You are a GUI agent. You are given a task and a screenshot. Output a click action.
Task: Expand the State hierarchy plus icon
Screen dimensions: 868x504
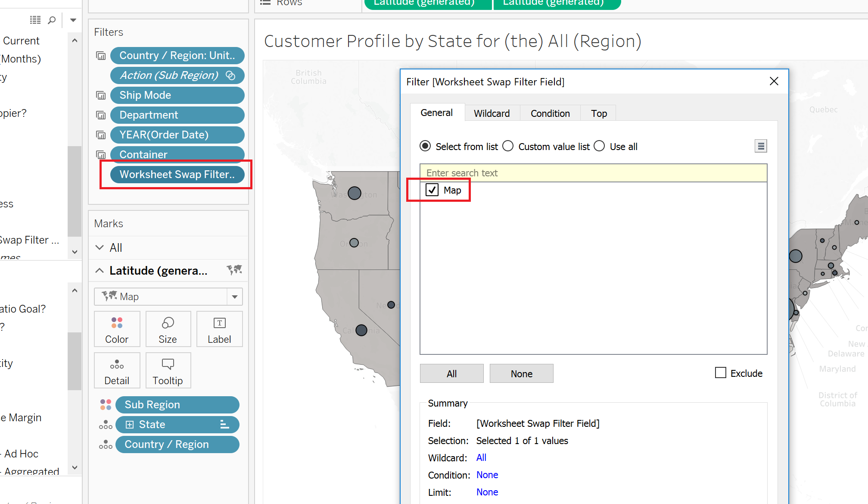point(129,425)
